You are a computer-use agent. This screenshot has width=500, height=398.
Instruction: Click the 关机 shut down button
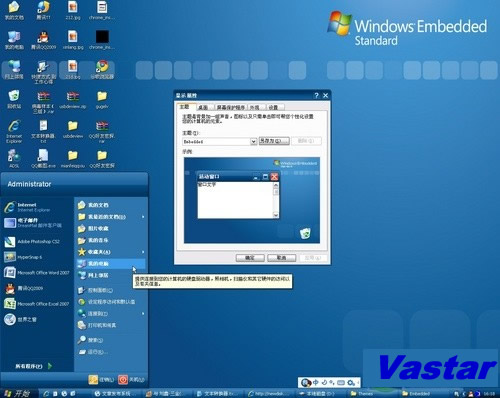131,379
